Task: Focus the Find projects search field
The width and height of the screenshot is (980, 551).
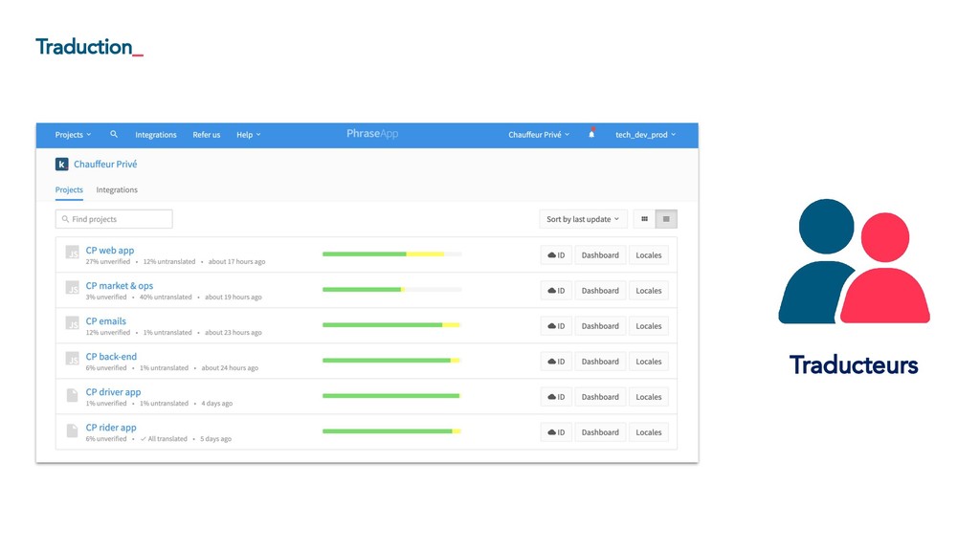Action: click(114, 219)
